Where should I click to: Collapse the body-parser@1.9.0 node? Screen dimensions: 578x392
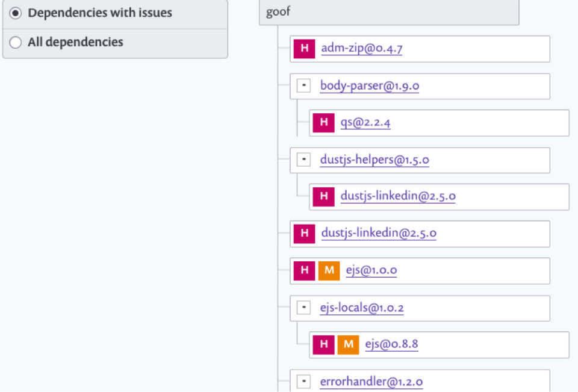pyautogui.click(x=303, y=86)
